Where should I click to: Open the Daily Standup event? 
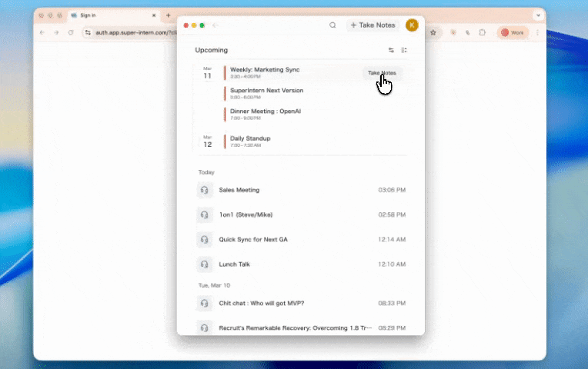(250, 141)
